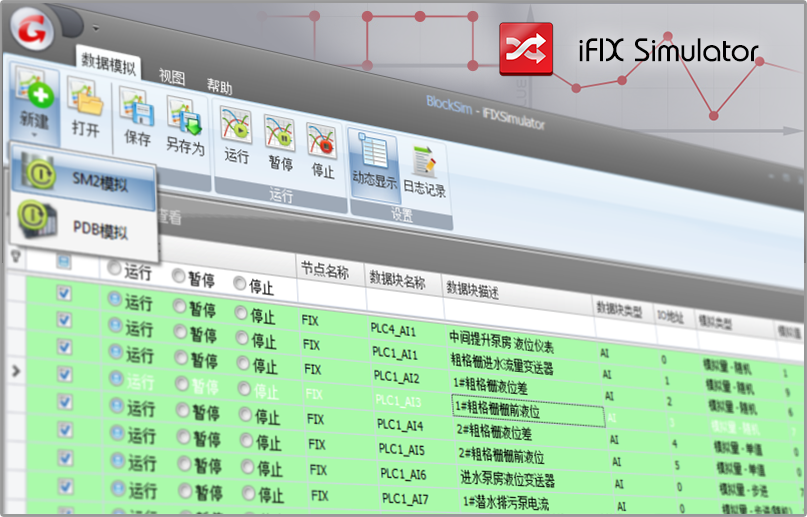Uncheck the checkbox for PLC1_AI7 row

65,486
